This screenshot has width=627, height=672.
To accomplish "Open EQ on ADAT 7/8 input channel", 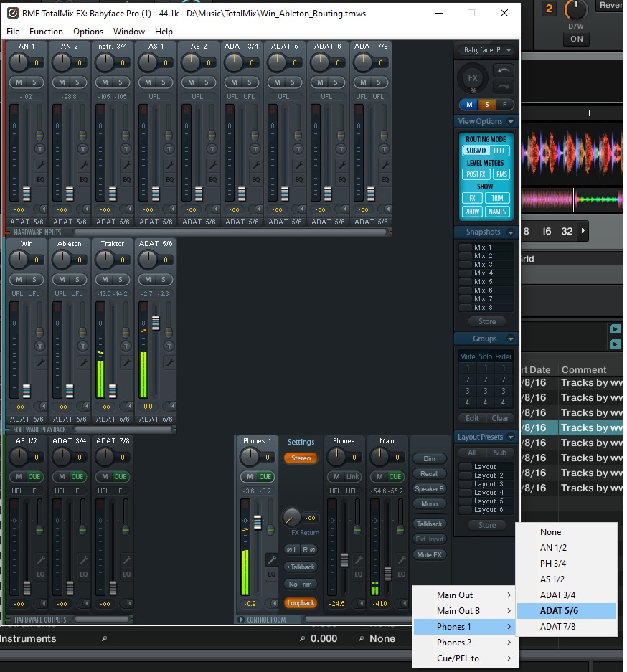I will click(x=385, y=179).
